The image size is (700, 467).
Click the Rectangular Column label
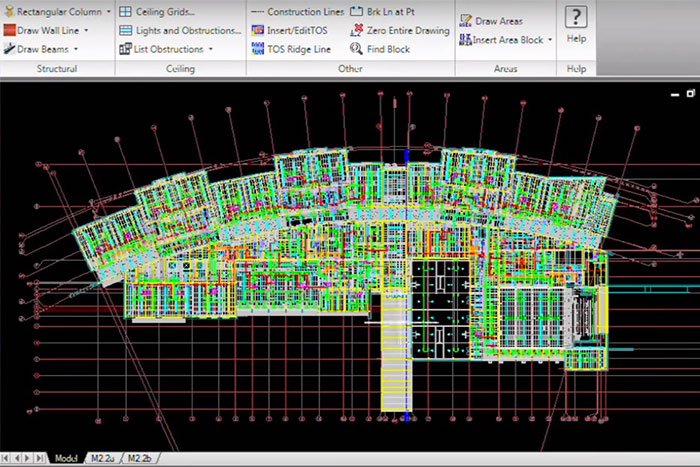pyautogui.click(x=59, y=12)
